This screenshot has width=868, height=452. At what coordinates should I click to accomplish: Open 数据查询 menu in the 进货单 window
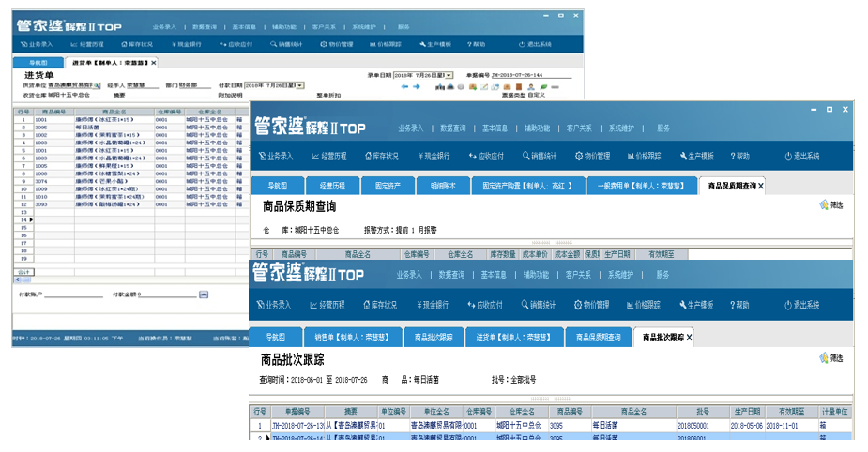click(210, 28)
